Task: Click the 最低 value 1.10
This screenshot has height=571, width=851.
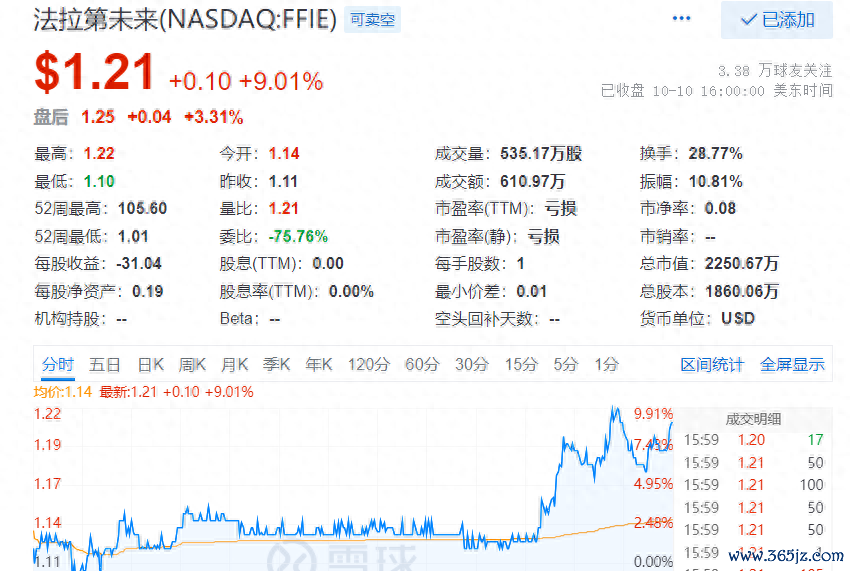Action: click(x=99, y=181)
